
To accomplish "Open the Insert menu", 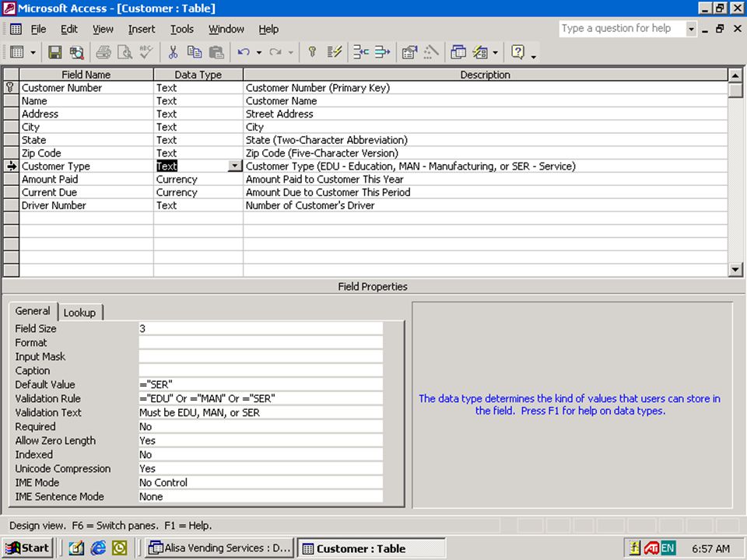I will [142, 29].
